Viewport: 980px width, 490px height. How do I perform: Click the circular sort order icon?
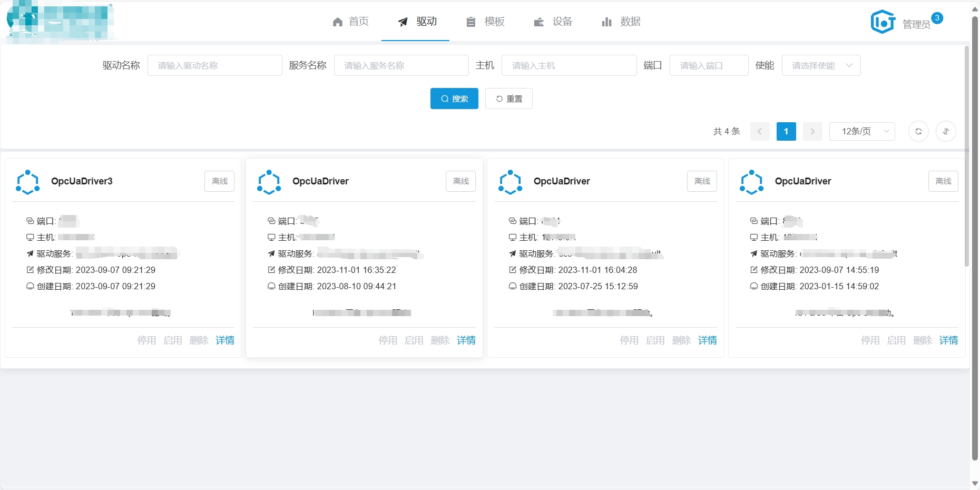coord(946,131)
